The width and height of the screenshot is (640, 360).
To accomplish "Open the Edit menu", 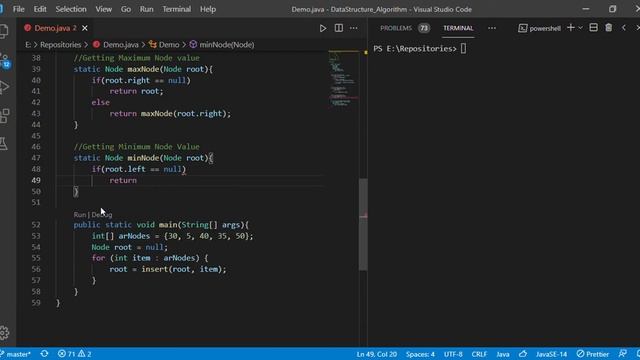I will click(40, 9).
